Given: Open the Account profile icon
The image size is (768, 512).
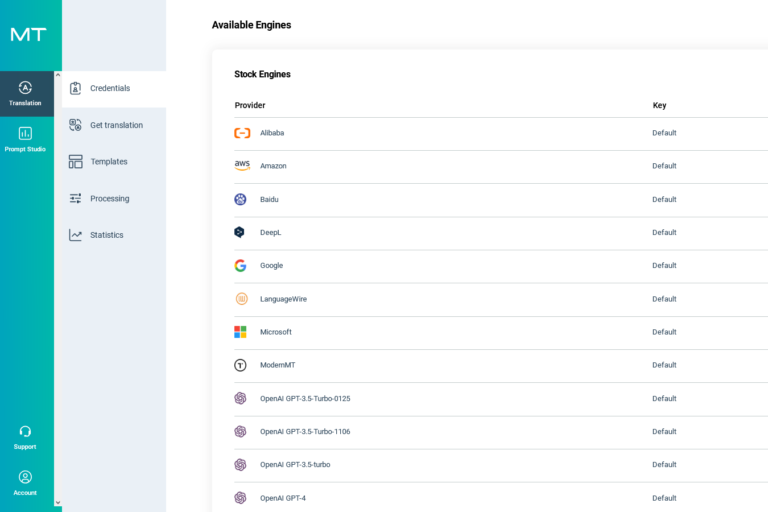Looking at the screenshot, I should pos(25,477).
